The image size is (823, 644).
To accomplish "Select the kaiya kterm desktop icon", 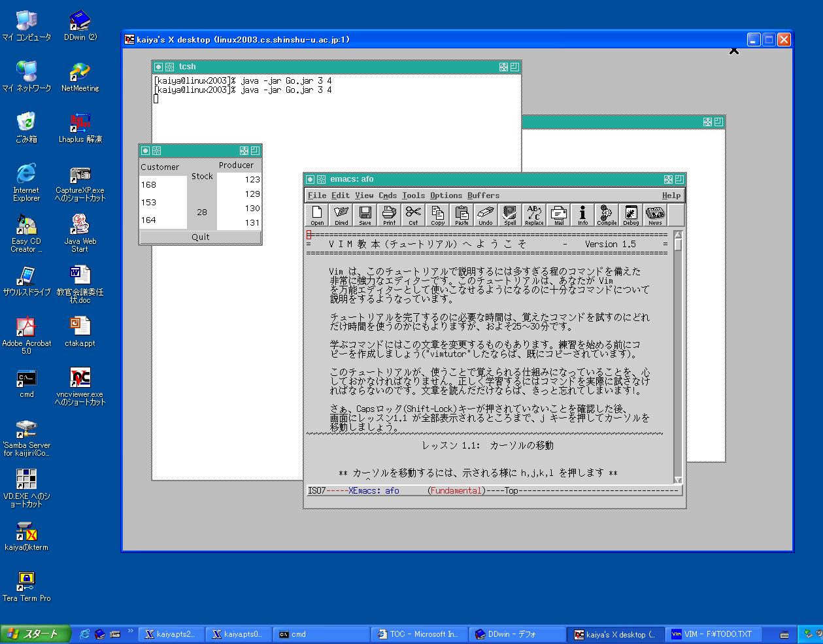I will [26, 535].
